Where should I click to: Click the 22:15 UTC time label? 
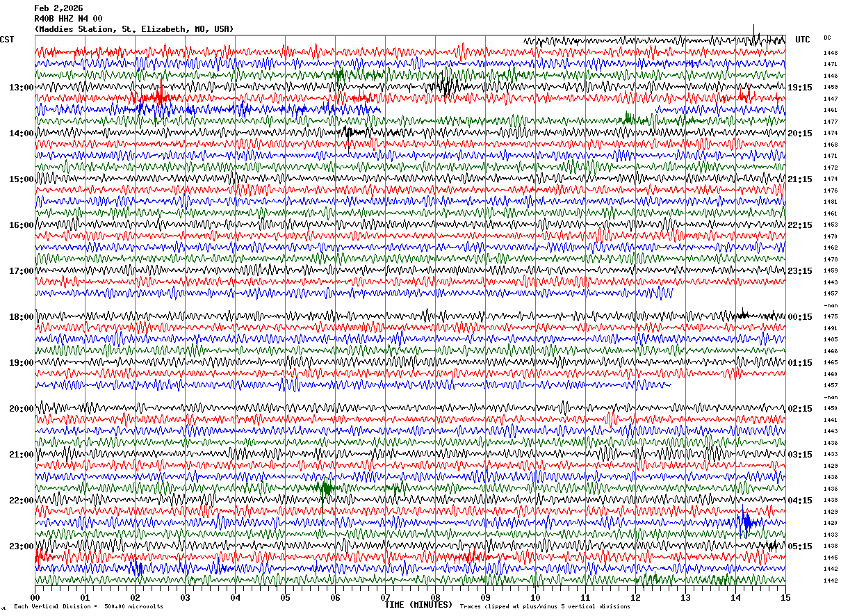[800, 225]
